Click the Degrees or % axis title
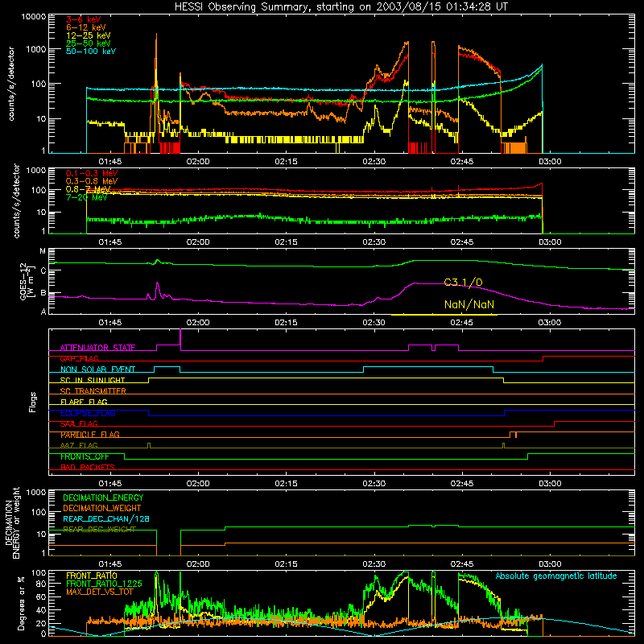This screenshot has width=644, height=644. click(21, 603)
